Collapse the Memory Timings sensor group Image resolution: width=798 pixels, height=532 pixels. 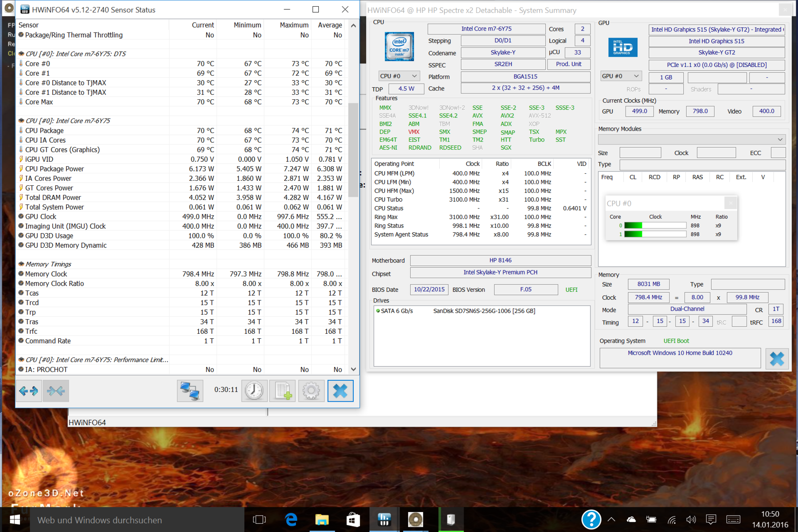coord(21,264)
